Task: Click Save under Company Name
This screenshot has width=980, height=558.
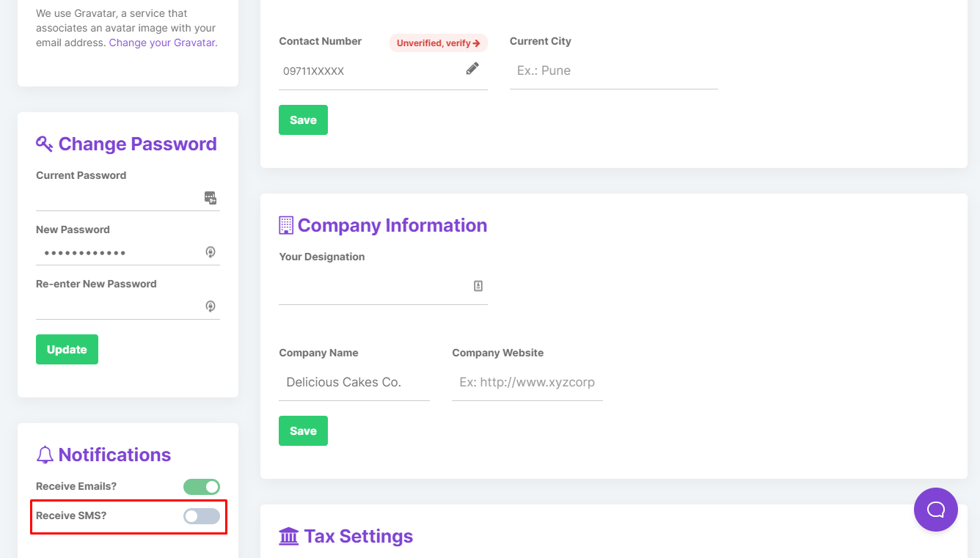Action: [x=303, y=431]
